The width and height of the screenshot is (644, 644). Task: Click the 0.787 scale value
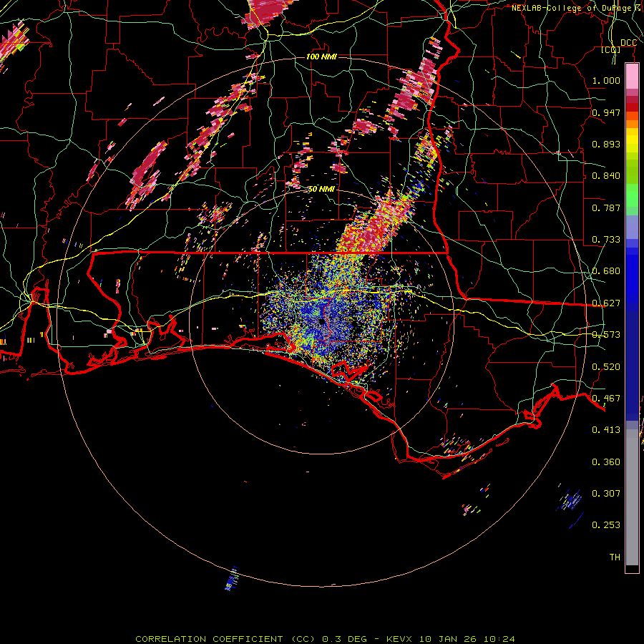pyautogui.click(x=606, y=208)
